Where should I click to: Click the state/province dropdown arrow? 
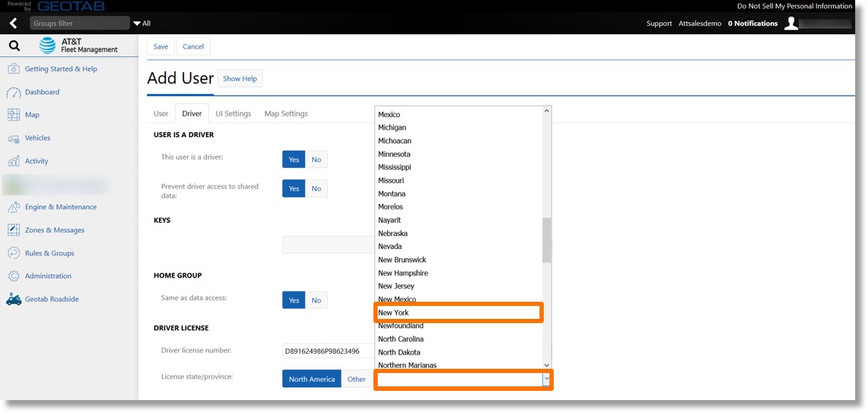pos(547,379)
